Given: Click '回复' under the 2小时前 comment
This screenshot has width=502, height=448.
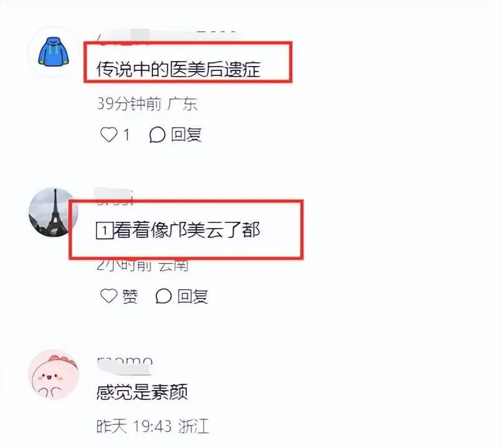Looking at the screenshot, I should tap(192, 296).
